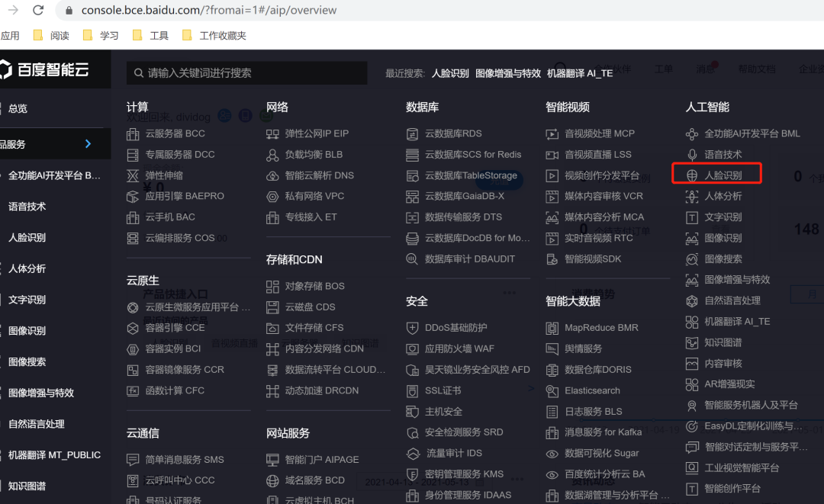
Task: Expand the 产品服务 sidebar arrow
Action: 89,144
